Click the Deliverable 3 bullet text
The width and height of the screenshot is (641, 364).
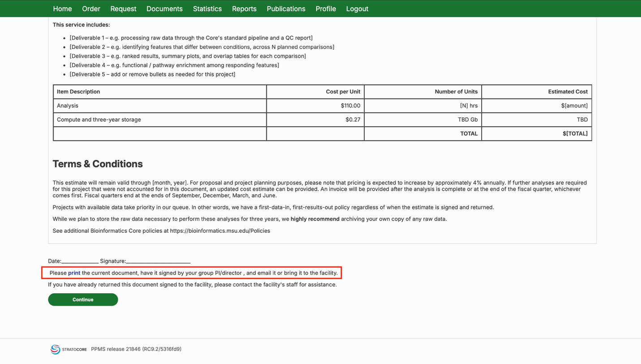(188, 56)
